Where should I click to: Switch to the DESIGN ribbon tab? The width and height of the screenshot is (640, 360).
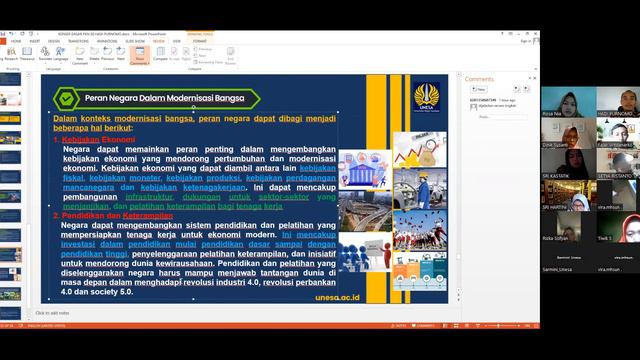(53, 41)
